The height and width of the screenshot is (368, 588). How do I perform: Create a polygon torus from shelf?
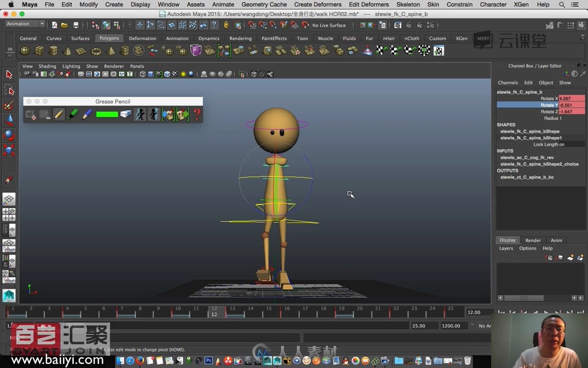96,51
